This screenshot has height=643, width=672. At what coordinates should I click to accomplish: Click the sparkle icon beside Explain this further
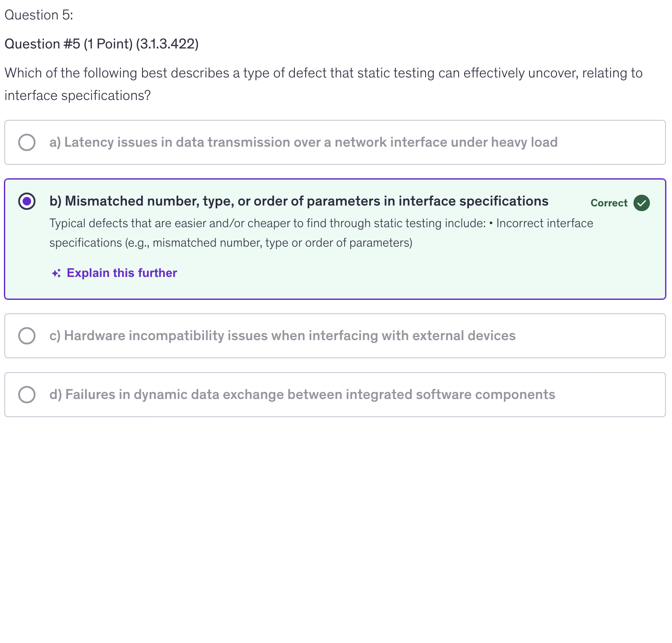[x=56, y=273]
